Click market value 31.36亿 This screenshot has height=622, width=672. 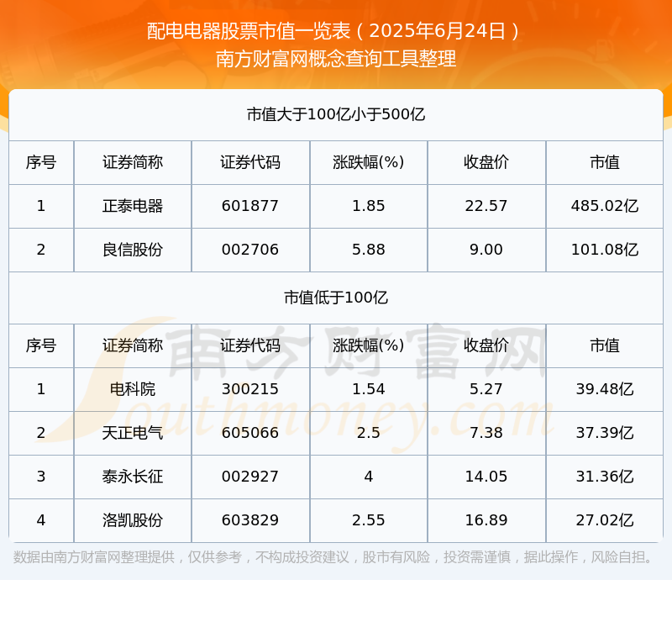coord(604,477)
